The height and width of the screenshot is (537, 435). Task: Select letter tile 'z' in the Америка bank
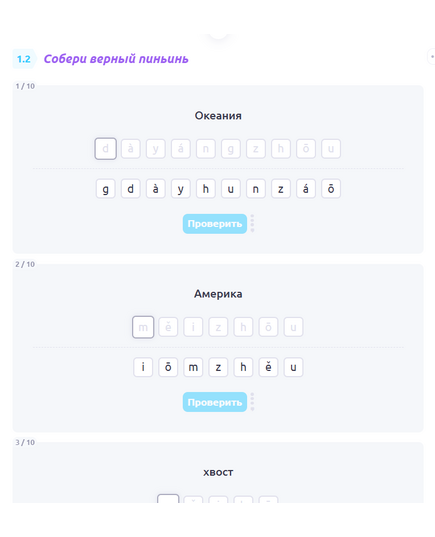[x=218, y=367]
